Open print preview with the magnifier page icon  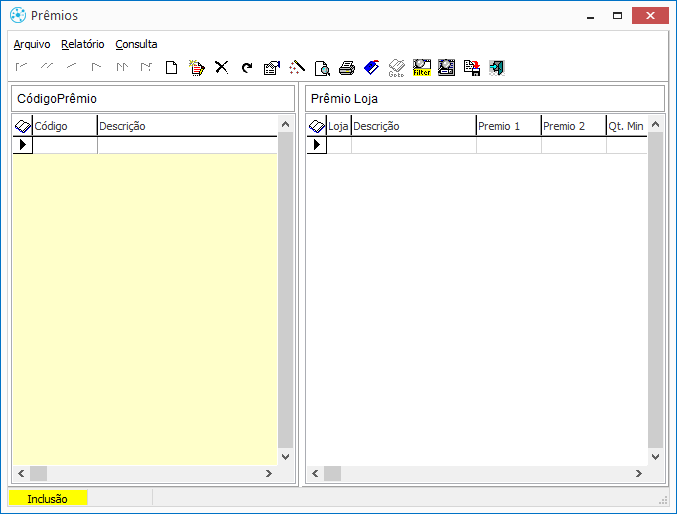[x=322, y=68]
